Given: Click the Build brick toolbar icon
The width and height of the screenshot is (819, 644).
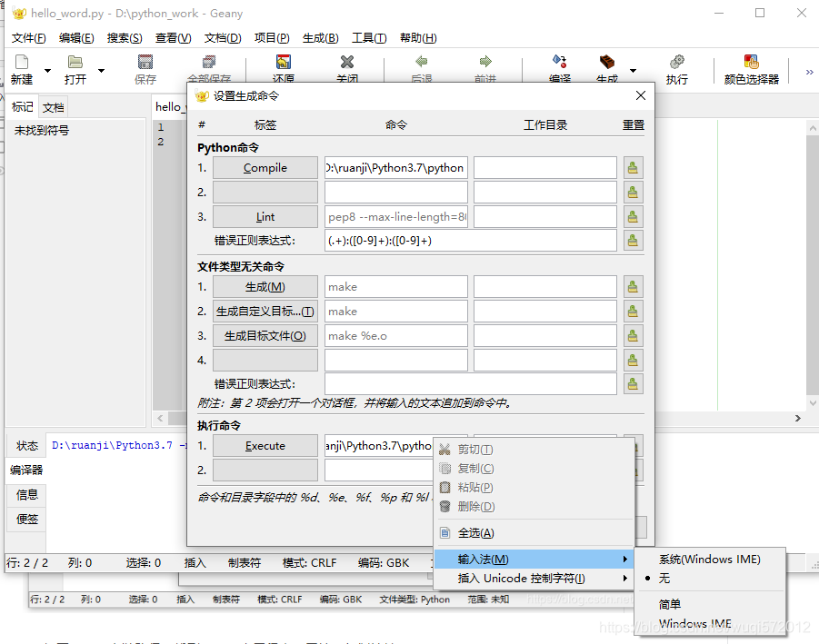Looking at the screenshot, I should coord(607,62).
